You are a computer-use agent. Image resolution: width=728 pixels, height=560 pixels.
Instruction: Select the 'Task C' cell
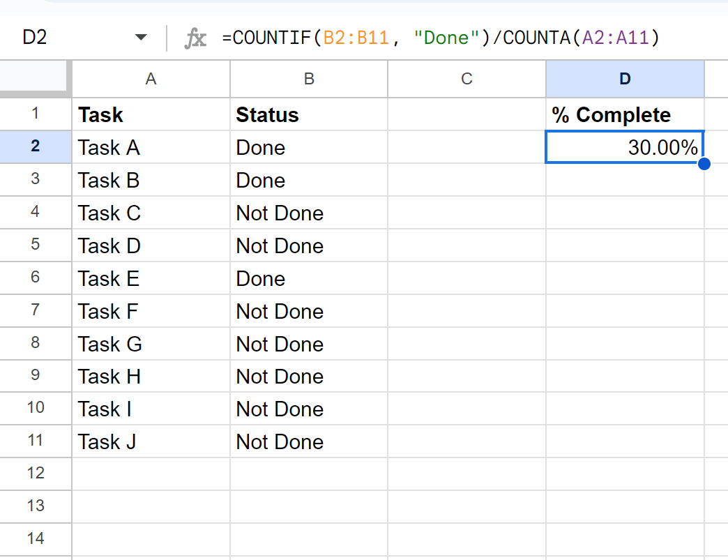[151, 213]
